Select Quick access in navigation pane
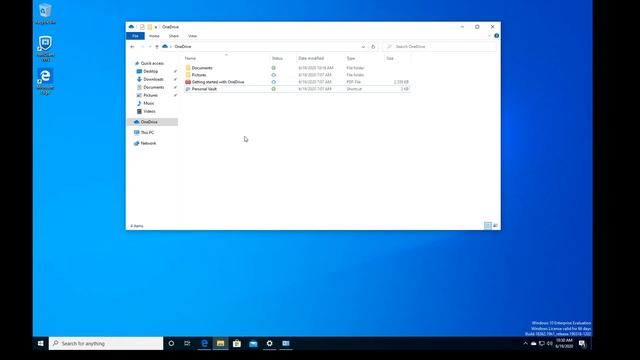 click(x=152, y=64)
